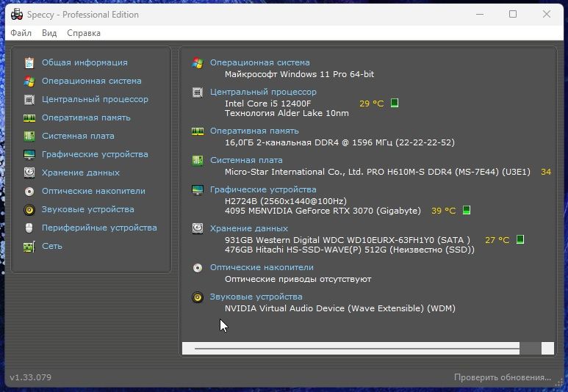Click the motherboard icon in summary panel
Viewport: 568px width, 392px height.
[x=198, y=160]
